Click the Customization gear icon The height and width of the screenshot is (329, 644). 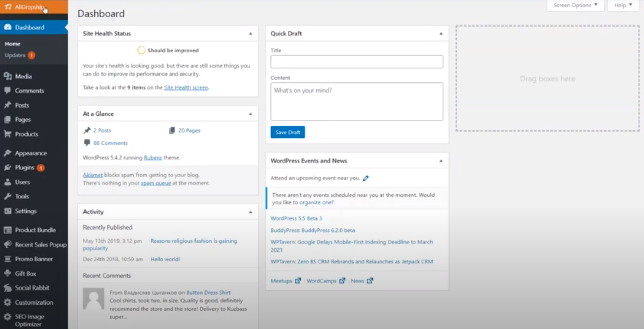coord(7,302)
